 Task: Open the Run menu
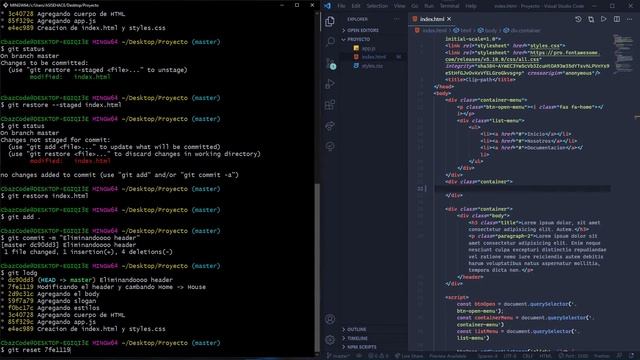pos(429,6)
